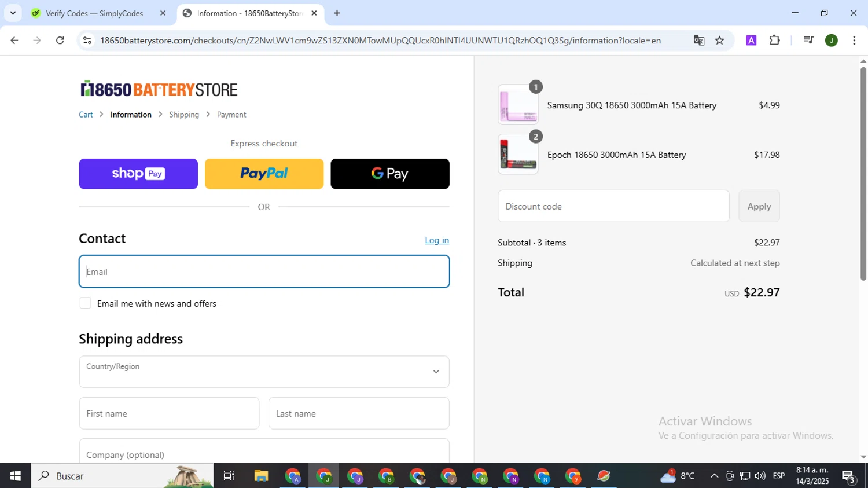Click the Discount code field
Image resolution: width=868 pixels, height=488 pixels.
pyautogui.click(x=613, y=206)
